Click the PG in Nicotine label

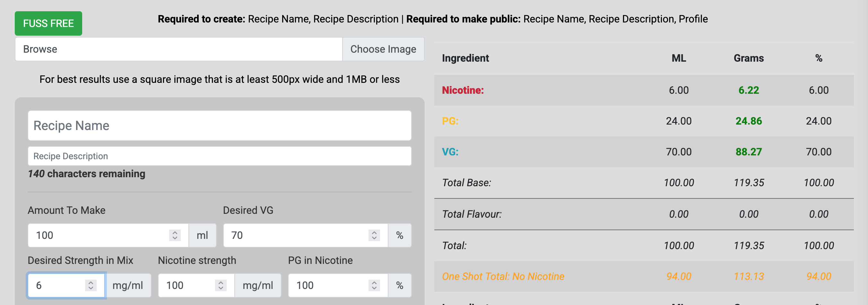pos(320,260)
